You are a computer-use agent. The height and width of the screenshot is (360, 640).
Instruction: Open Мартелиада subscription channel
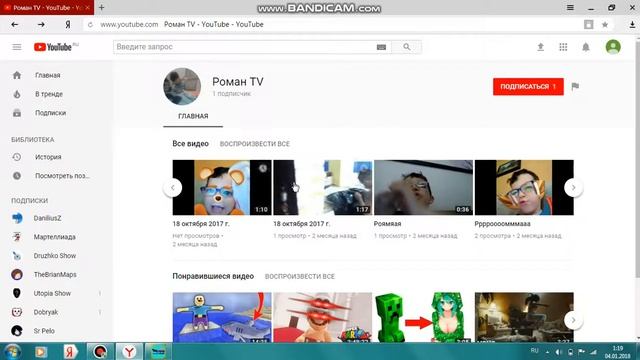(56, 237)
